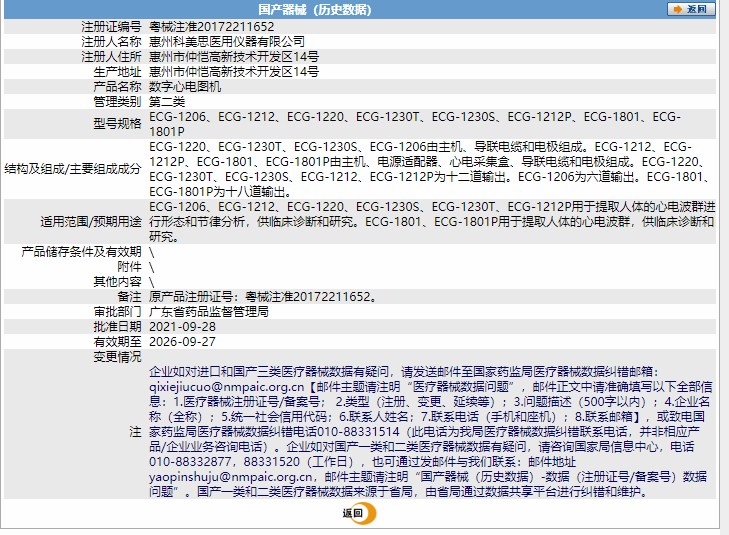Click the 注册证编号 label
This screenshot has width=729, height=535.
pos(111,26)
